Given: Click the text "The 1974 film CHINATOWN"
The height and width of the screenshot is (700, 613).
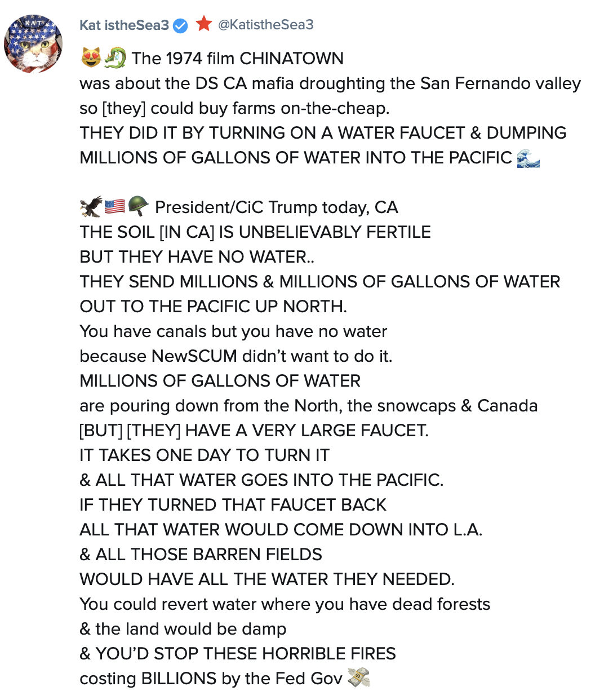Looking at the screenshot, I should tap(237, 59).
